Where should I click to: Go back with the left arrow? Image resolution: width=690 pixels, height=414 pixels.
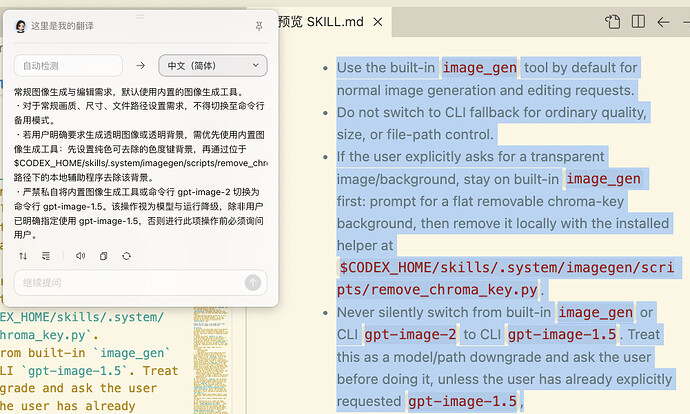pos(663,22)
